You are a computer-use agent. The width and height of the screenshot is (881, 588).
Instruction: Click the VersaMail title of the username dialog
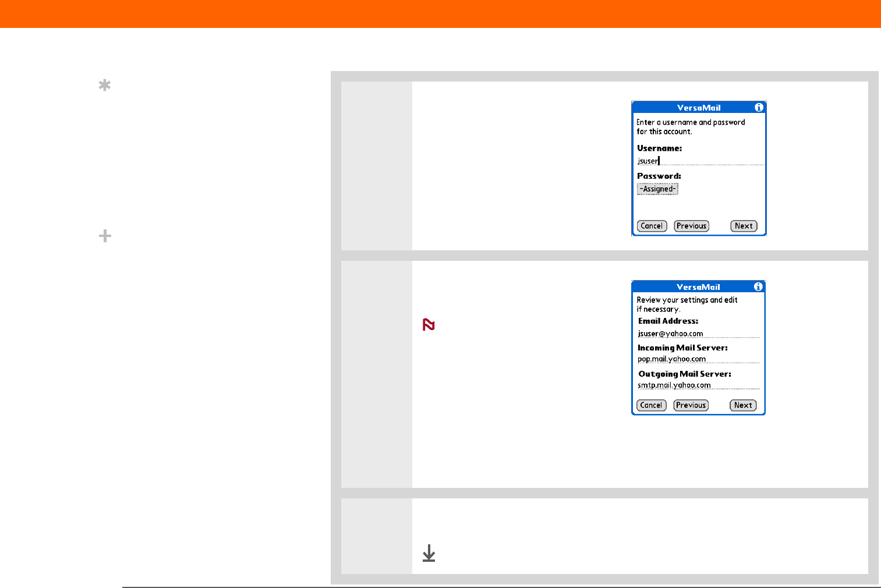pos(699,108)
